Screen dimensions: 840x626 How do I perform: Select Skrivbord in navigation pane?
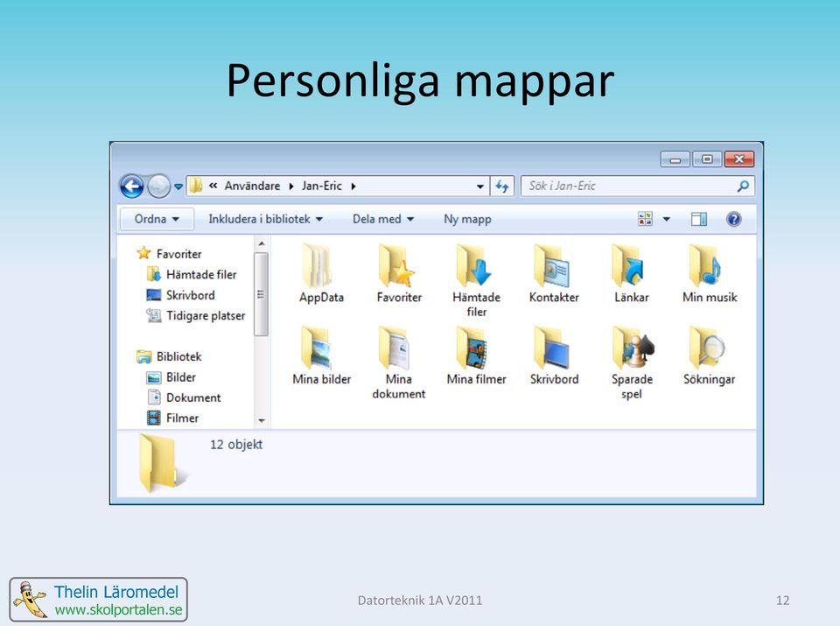(180, 295)
